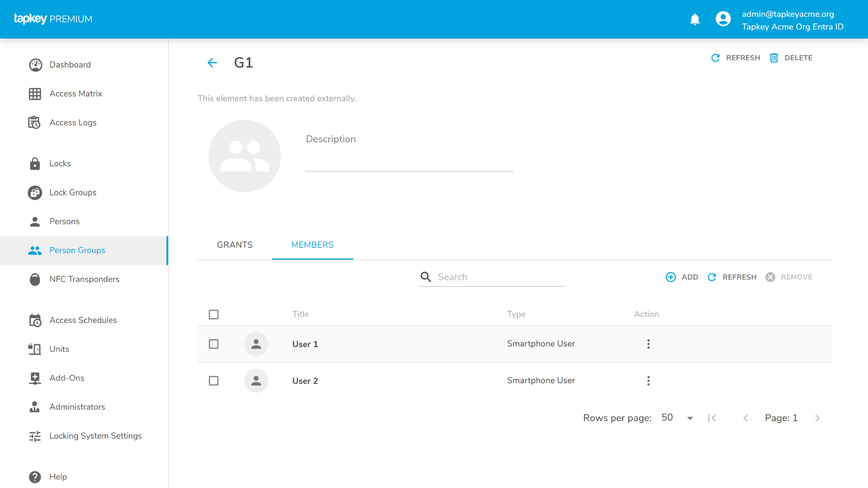Open Access Matrix in the sidebar
The image size is (868, 488).
(x=75, y=94)
